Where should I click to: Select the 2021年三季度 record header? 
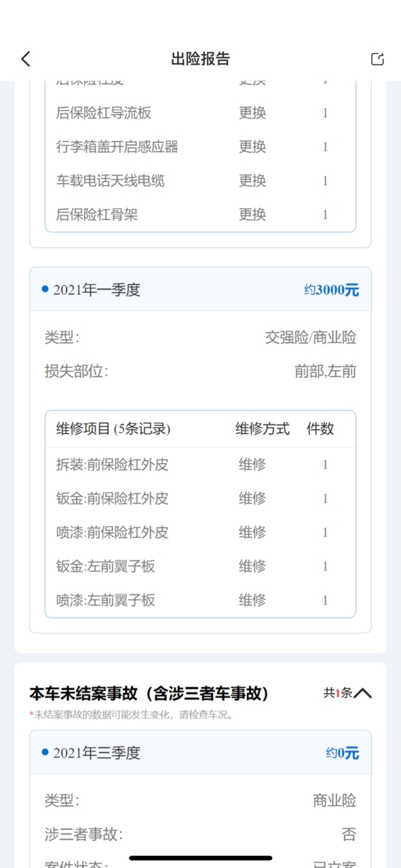(200, 753)
